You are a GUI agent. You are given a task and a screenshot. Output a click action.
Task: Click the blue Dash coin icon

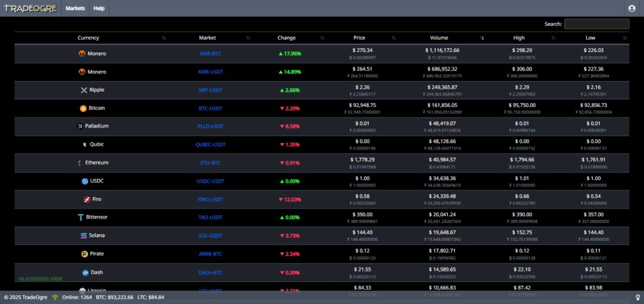tap(86, 273)
